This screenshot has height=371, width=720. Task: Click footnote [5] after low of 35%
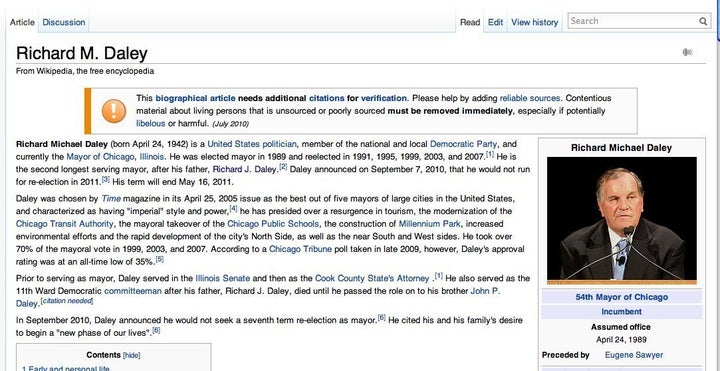click(159, 259)
